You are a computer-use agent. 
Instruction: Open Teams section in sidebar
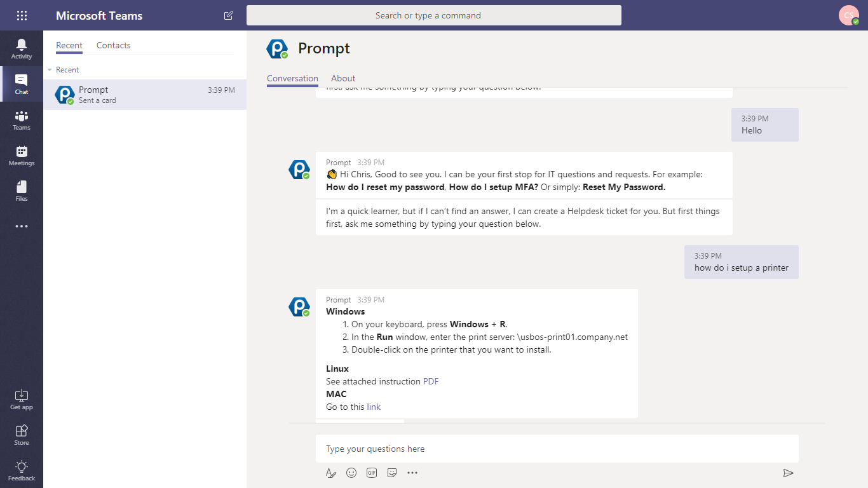coord(22,119)
